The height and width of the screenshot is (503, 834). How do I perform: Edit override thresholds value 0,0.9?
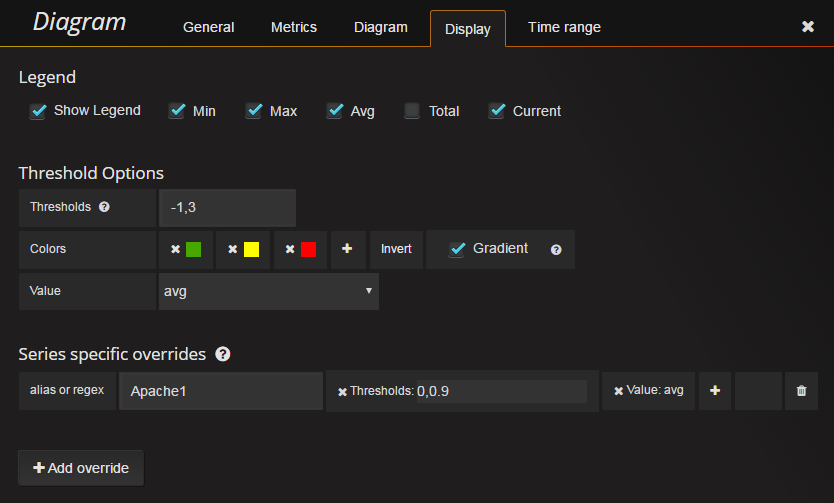tap(502, 391)
